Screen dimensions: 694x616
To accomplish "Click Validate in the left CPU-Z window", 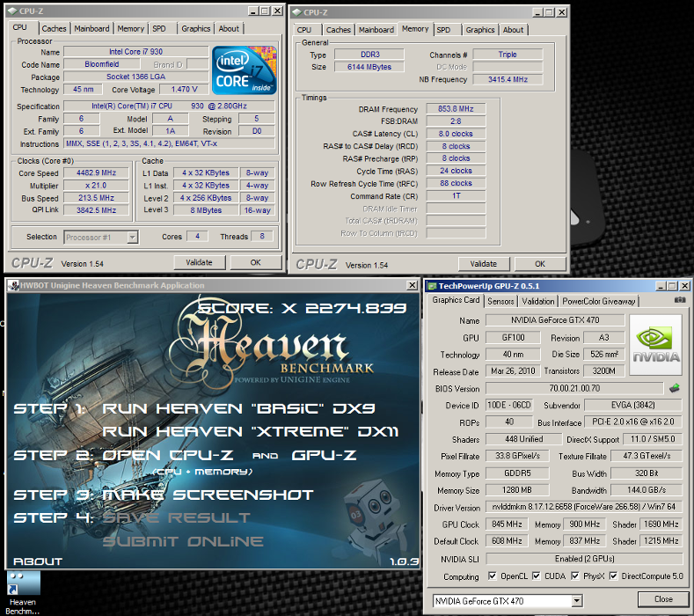I will [x=199, y=262].
